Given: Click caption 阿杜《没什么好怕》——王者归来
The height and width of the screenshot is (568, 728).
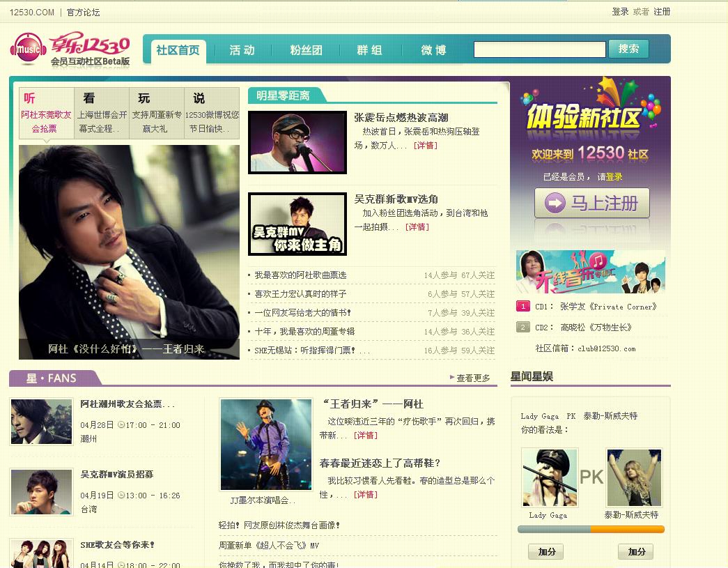Looking at the screenshot, I should 126,348.
